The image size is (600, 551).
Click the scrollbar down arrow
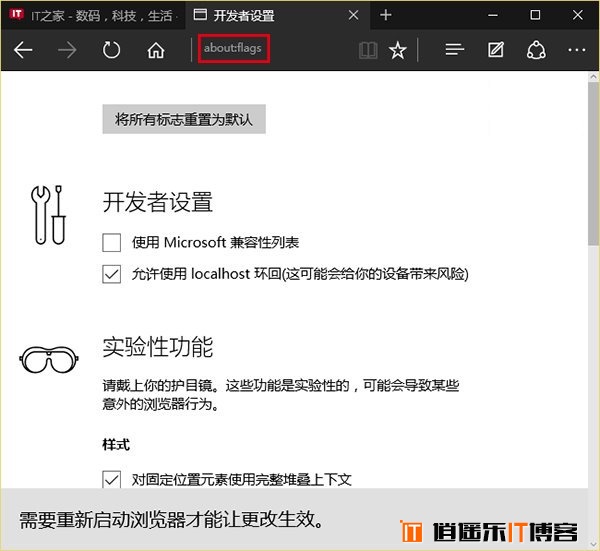click(593, 544)
